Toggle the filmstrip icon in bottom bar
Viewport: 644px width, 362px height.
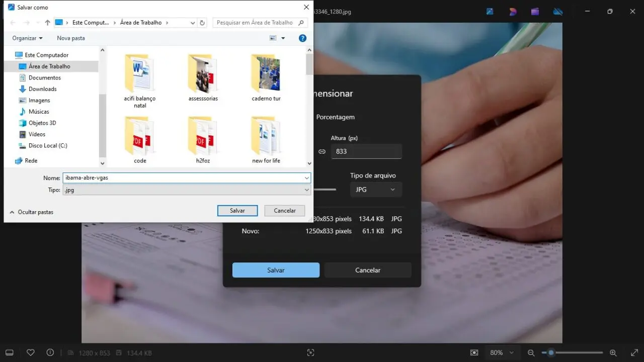(x=10, y=352)
